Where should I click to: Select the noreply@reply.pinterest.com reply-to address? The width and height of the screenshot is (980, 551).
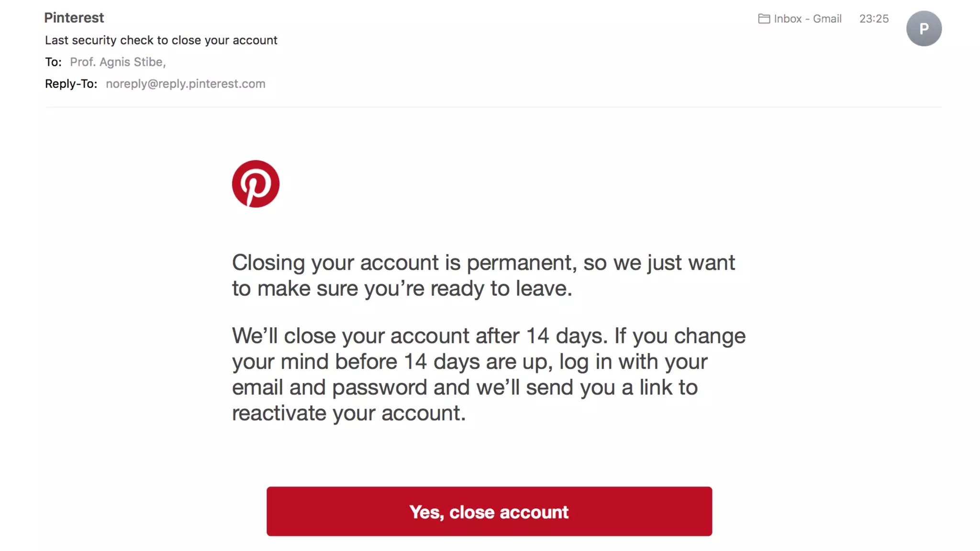tap(185, 84)
